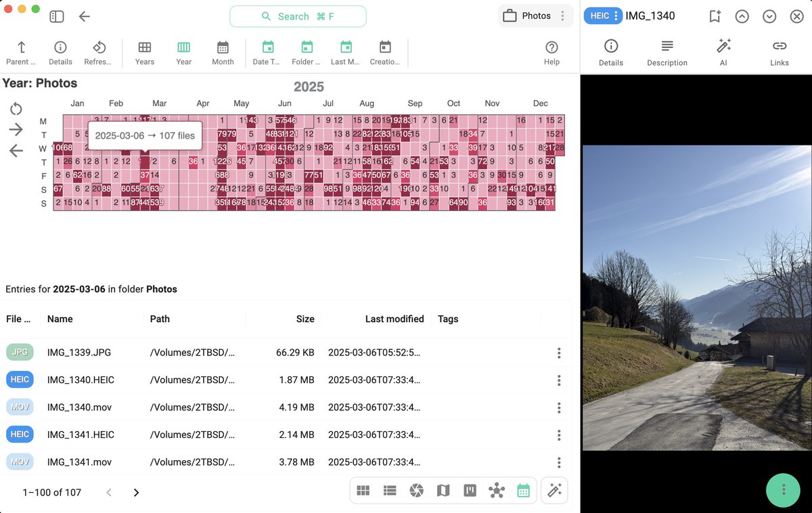This screenshot has width=812, height=513.
Task: Open the Photos location three-dot menu
Action: 562,16
